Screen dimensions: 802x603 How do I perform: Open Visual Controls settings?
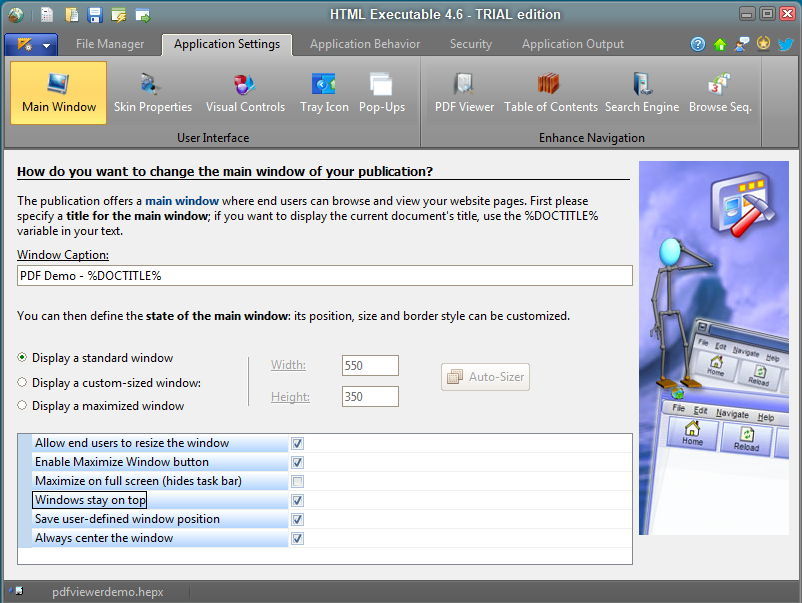[x=246, y=93]
